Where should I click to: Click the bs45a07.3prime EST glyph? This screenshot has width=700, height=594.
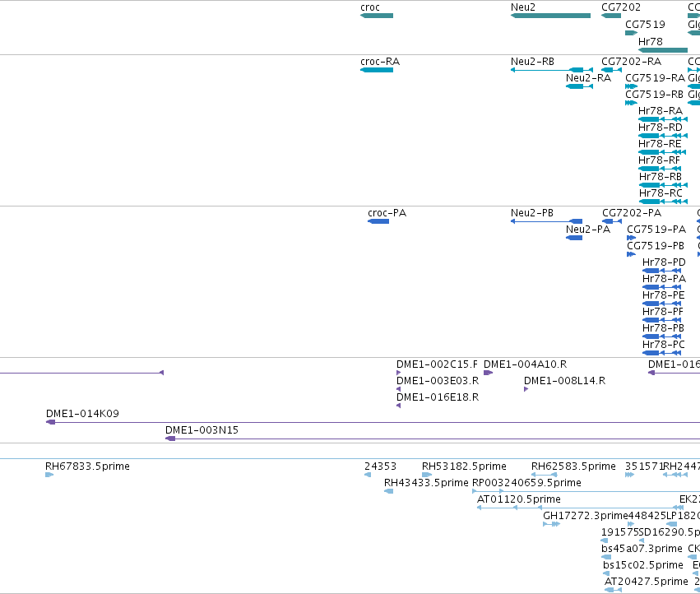606,557
